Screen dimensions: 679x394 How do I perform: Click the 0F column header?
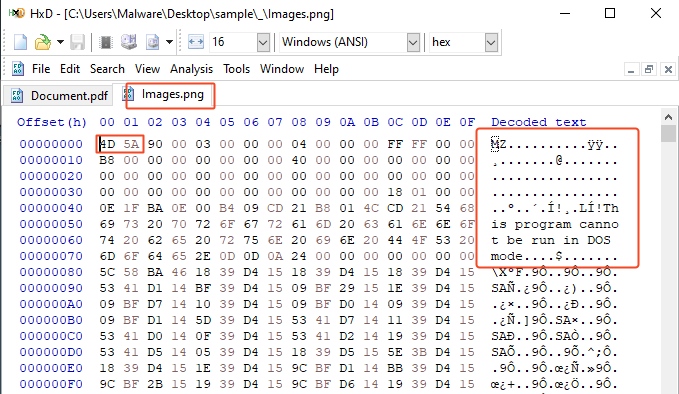467,122
